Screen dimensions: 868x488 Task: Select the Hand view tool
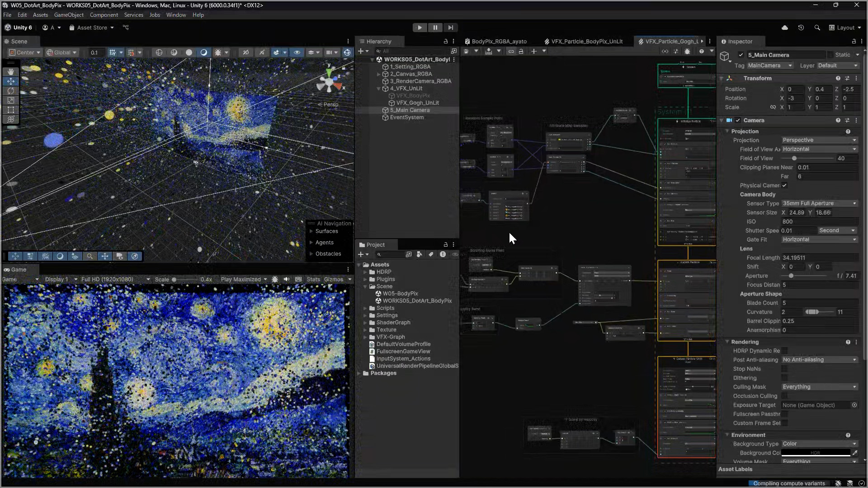(11, 72)
